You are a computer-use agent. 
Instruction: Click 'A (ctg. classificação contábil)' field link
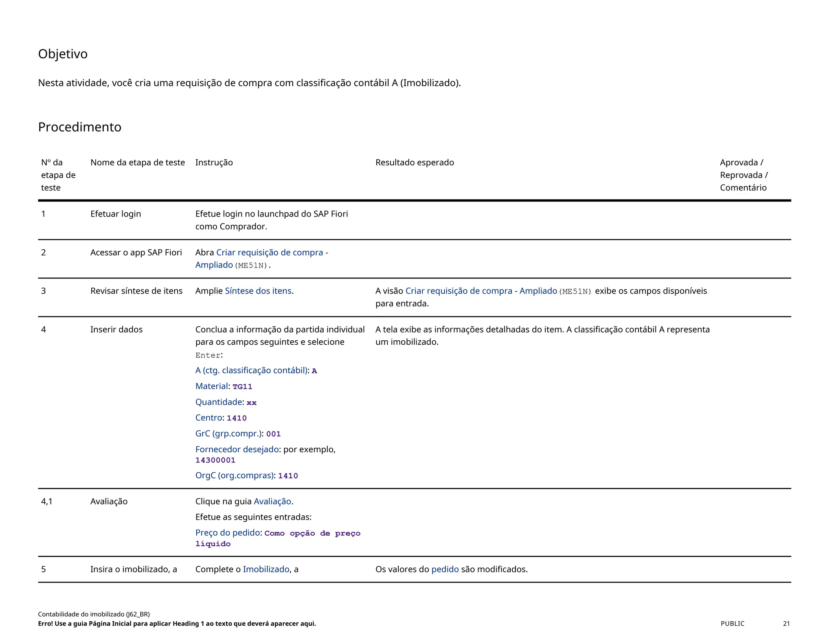pyautogui.click(x=251, y=370)
